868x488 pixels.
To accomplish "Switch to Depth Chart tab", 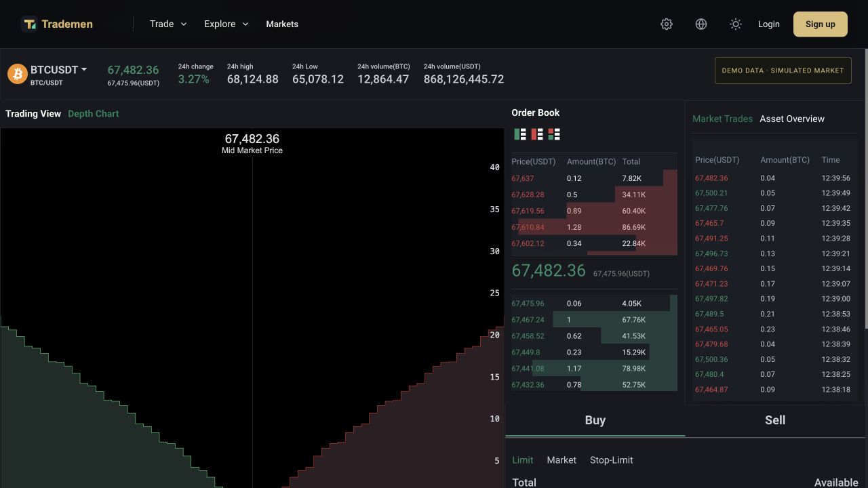I will point(94,114).
